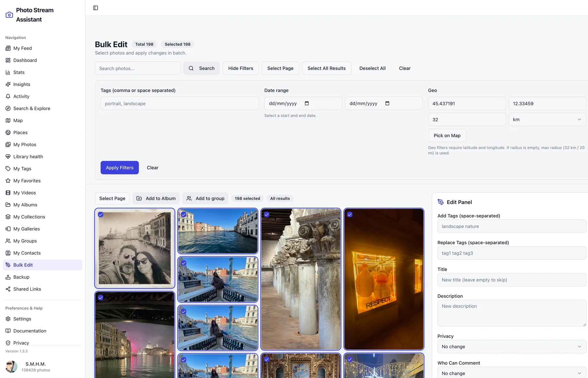The image size is (588, 378).
Task: Click the Dashboard grid icon
Action: [x=8, y=60]
